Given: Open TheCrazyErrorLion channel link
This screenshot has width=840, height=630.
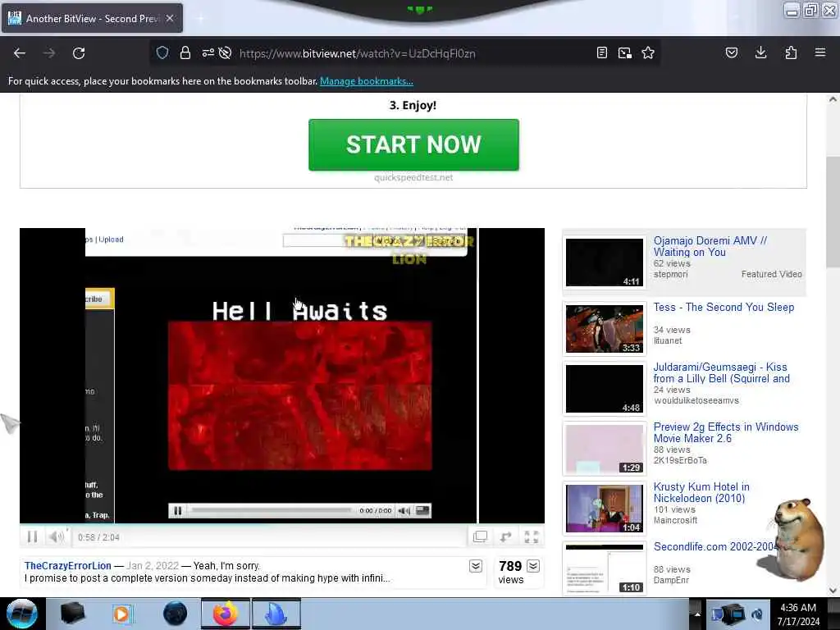Looking at the screenshot, I should 68,566.
